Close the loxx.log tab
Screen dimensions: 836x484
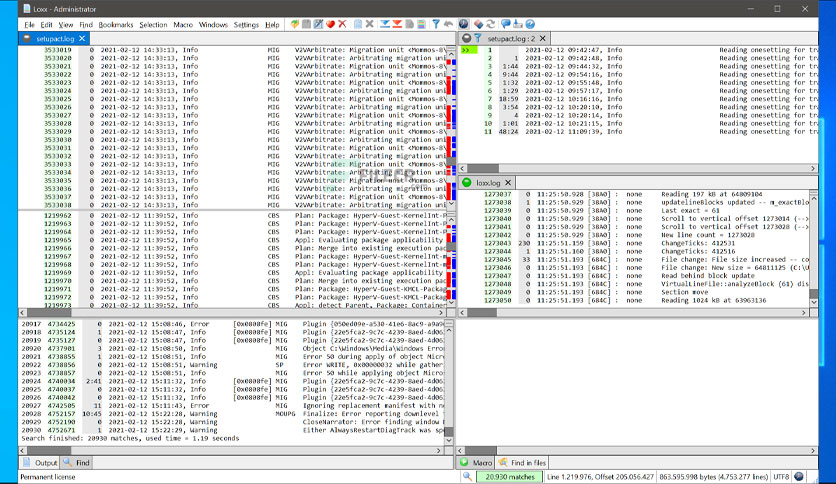point(508,182)
